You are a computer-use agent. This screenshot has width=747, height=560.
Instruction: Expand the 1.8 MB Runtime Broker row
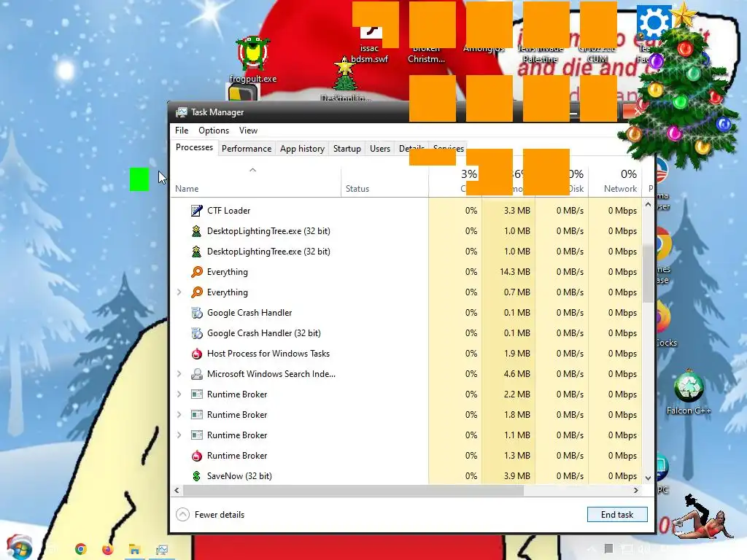click(179, 415)
